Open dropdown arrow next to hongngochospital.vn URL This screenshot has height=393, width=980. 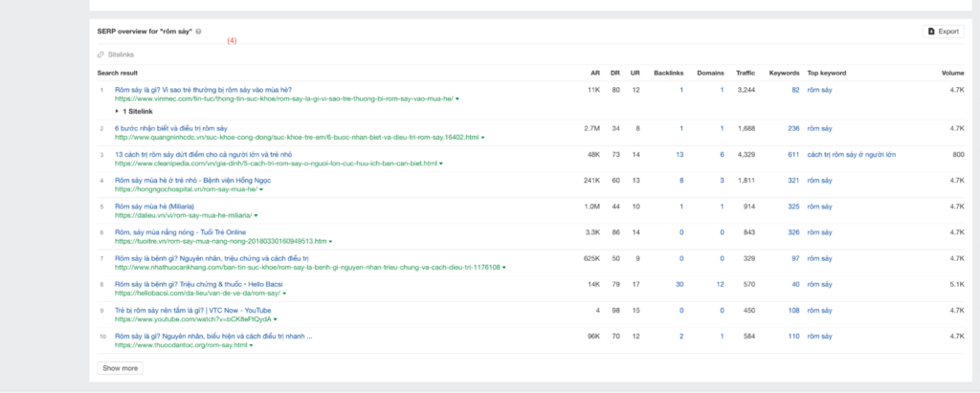tap(261, 189)
